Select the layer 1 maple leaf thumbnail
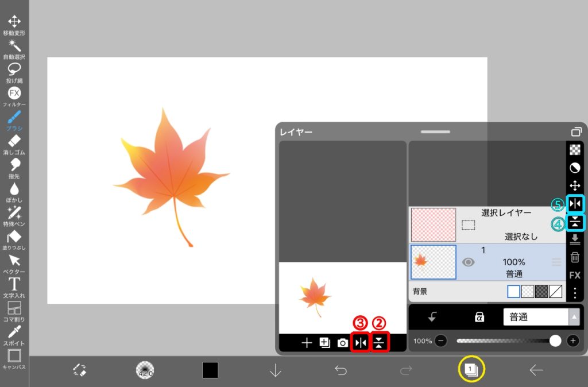The image size is (588, 387). pyautogui.click(x=434, y=262)
